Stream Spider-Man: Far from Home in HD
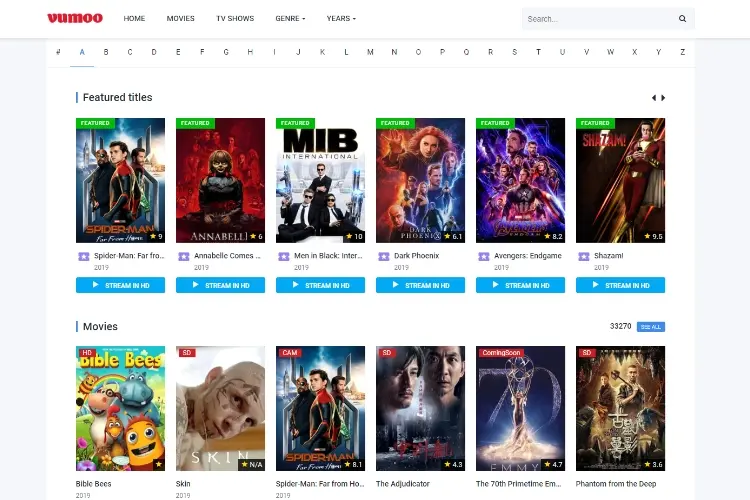Image resolution: width=750 pixels, height=500 pixels. click(120, 285)
